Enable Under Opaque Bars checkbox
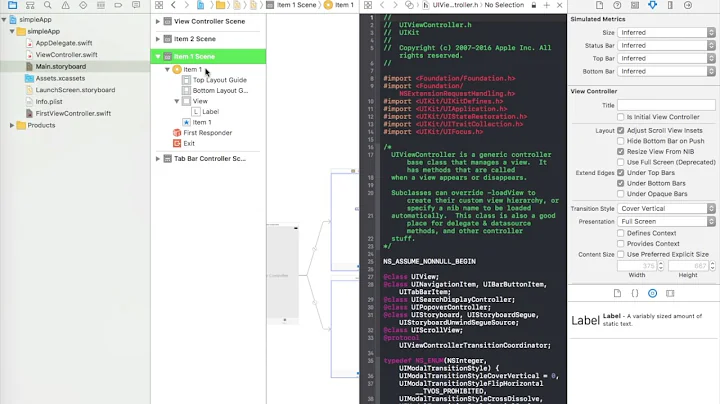720x404 pixels. point(621,194)
